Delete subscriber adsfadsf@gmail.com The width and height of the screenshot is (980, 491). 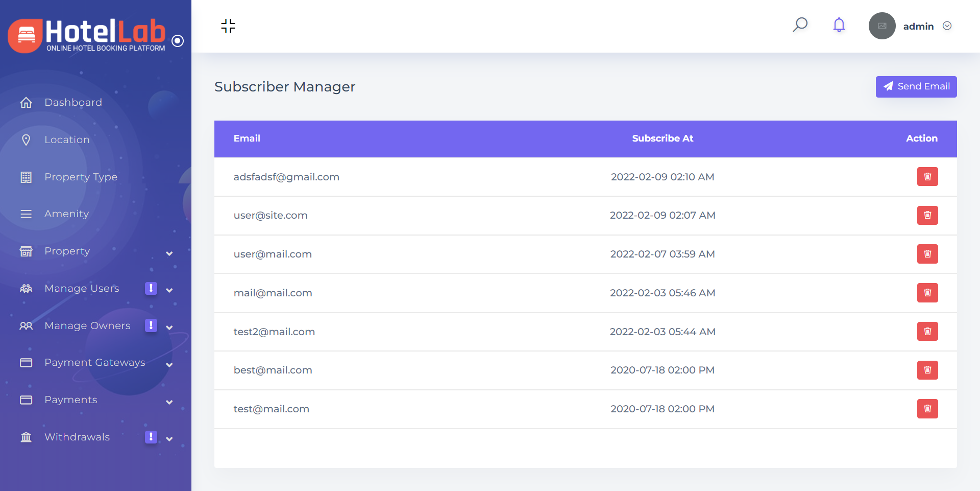(x=927, y=177)
